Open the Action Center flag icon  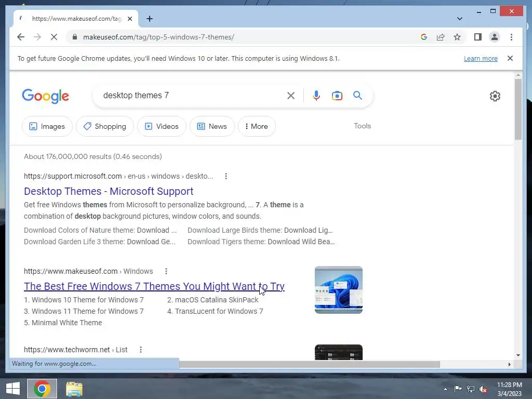coord(458,389)
